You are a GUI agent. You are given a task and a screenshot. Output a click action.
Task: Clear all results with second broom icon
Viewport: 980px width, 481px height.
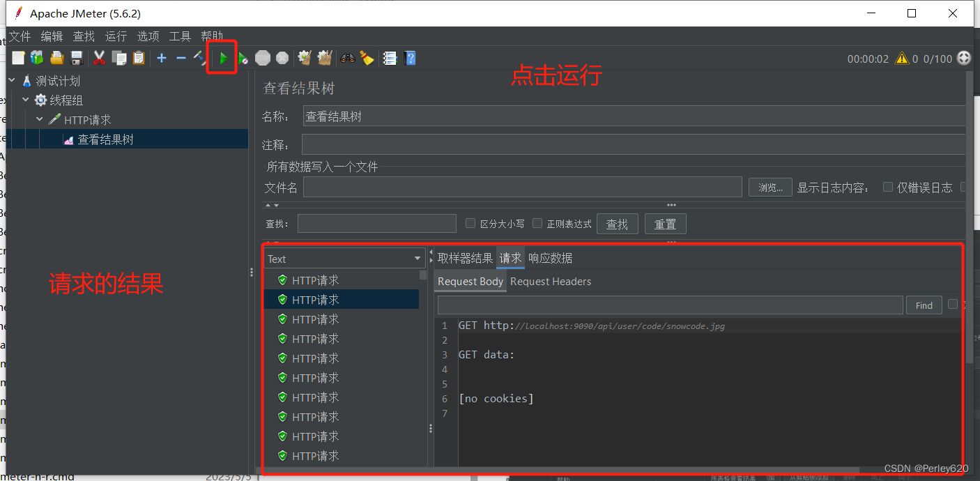click(324, 59)
